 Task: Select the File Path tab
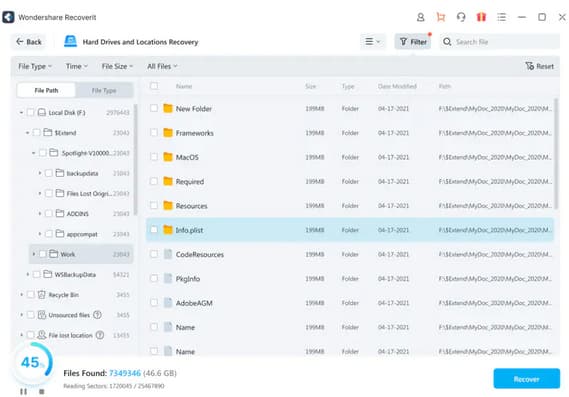point(46,90)
